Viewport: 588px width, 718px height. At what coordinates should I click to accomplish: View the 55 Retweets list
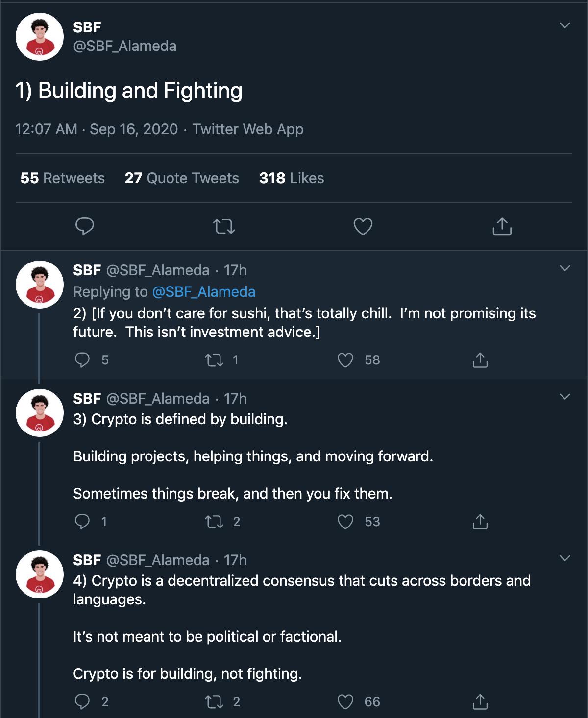63,178
